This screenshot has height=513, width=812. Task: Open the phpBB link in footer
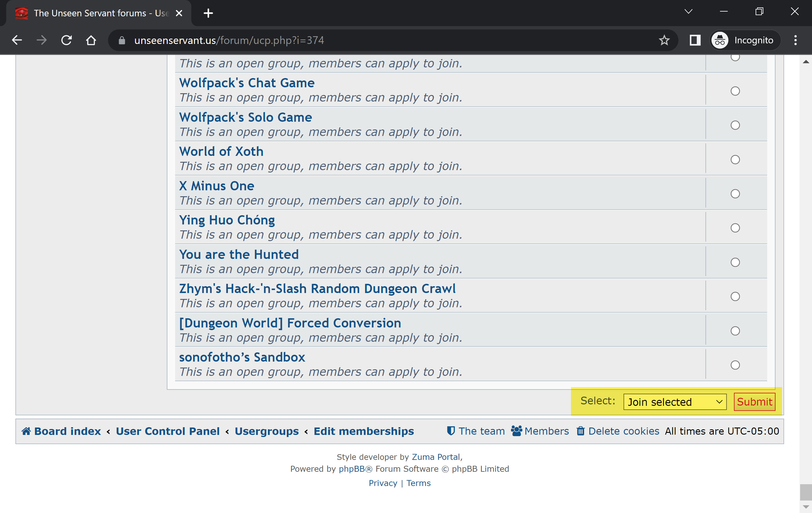click(352, 469)
